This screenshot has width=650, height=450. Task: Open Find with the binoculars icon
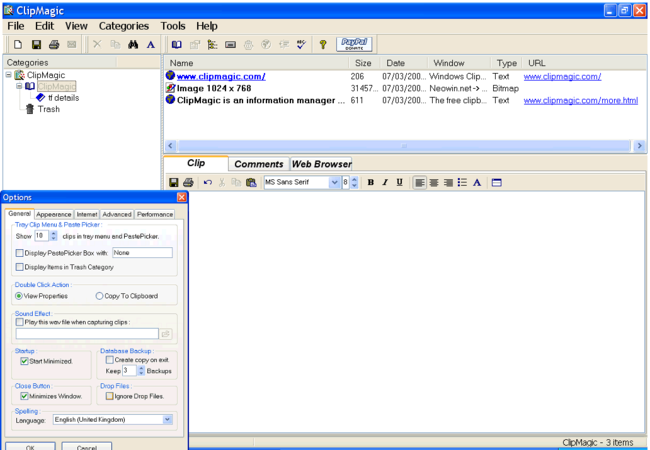133,44
